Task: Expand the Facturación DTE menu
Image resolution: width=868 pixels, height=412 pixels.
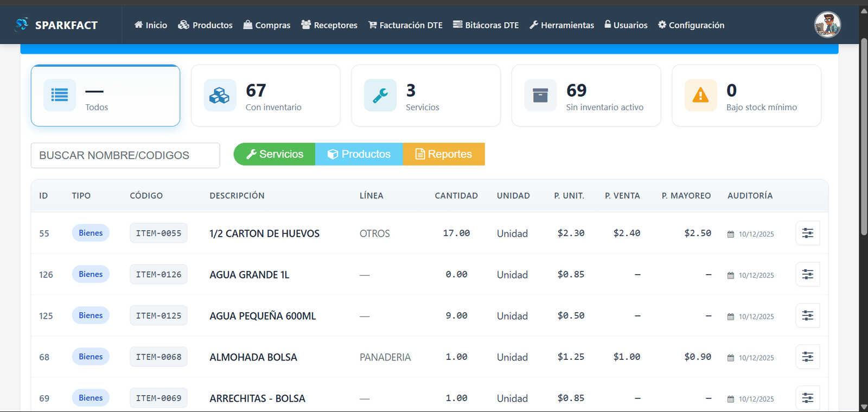Action: click(x=405, y=25)
